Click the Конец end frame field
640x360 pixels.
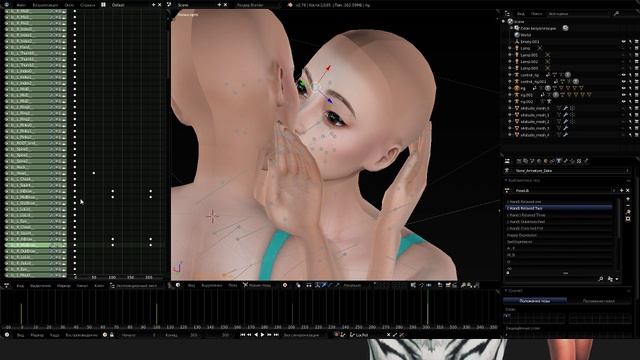coord(182,335)
